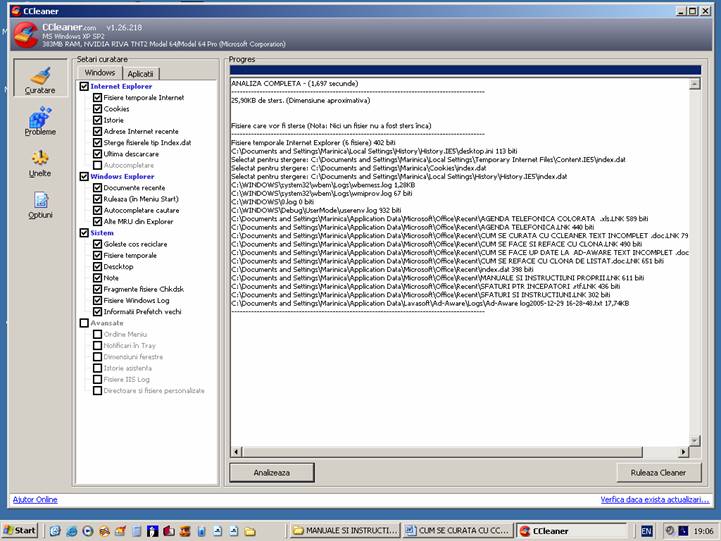Select the Windows tab
Viewport: 721px width, 541px height.
click(100, 73)
